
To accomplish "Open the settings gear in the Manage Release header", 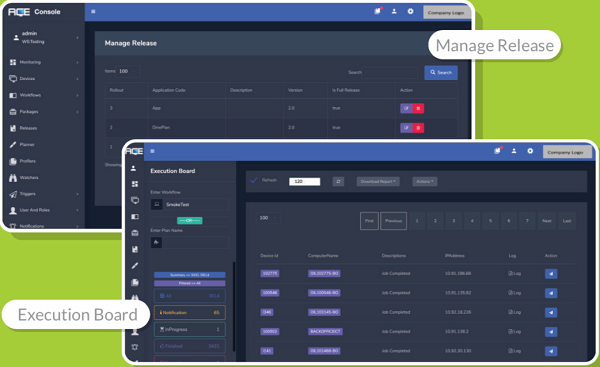I will pos(410,11).
